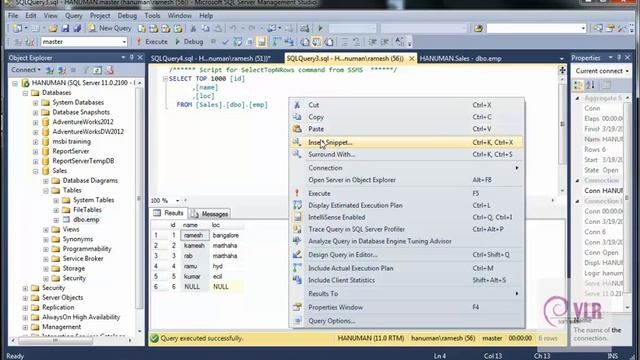Image resolution: width=640 pixels, height=360 pixels.
Task: Expand the Server Objects node
Action: 25,298
